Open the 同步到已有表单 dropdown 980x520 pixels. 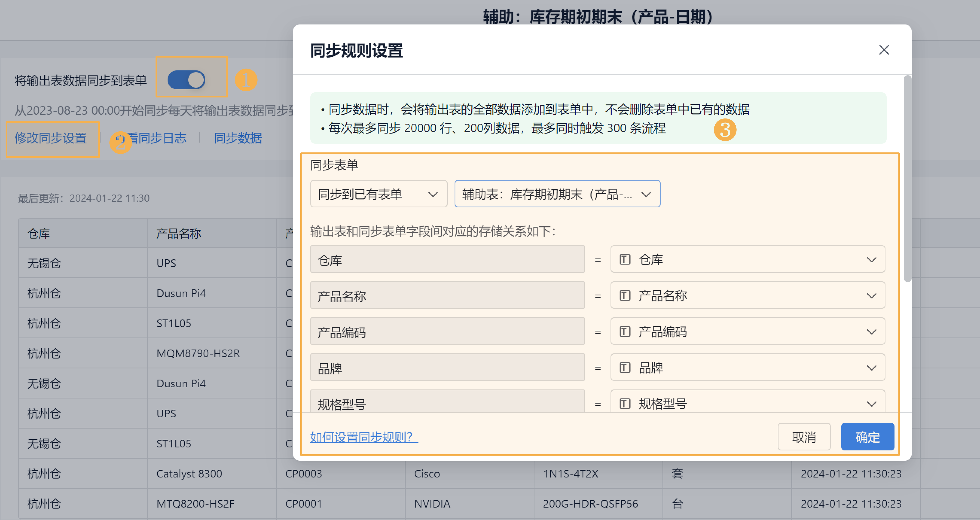click(x=378, y=194)
